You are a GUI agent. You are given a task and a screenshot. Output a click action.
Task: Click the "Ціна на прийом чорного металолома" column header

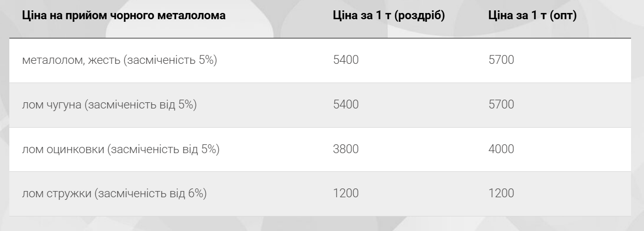[x=124, y=16]
